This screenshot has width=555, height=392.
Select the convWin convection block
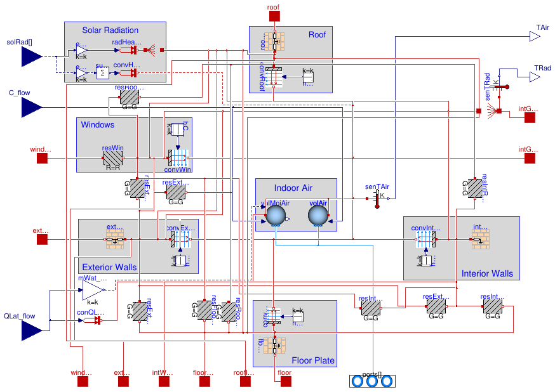click(178, 158)
